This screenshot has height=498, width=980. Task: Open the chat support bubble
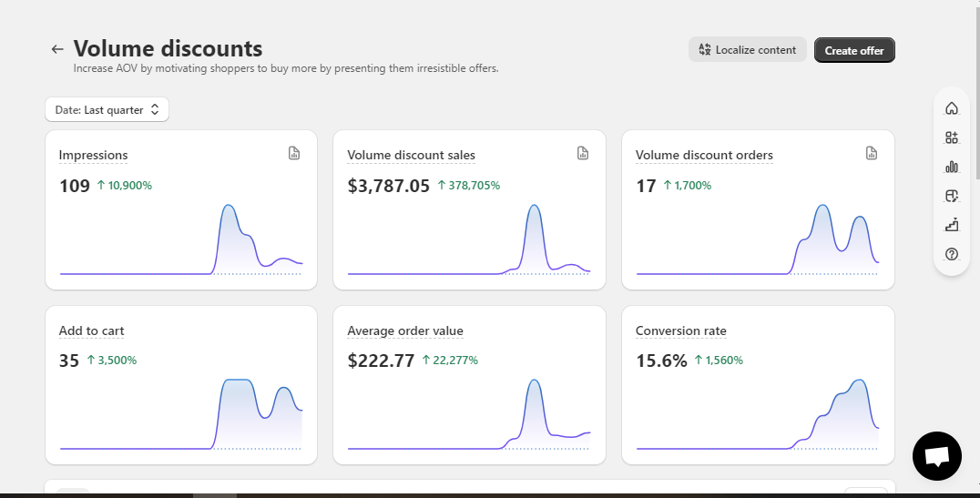click(x=936, y=456)
